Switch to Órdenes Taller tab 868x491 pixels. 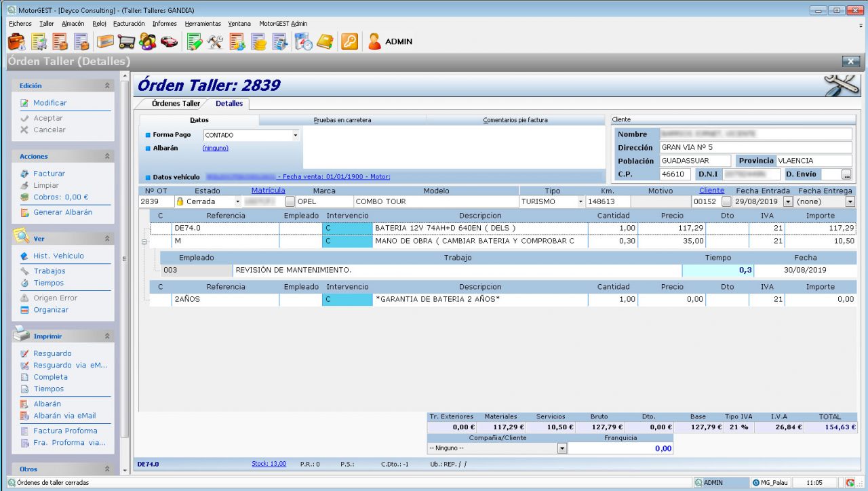[176, 104]
